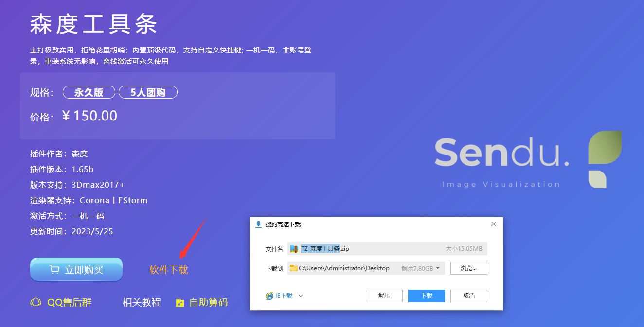This screenshot has width=644, height=327.
Task: Select the 5人团购 group purchase option
Action: pos(148,92)
